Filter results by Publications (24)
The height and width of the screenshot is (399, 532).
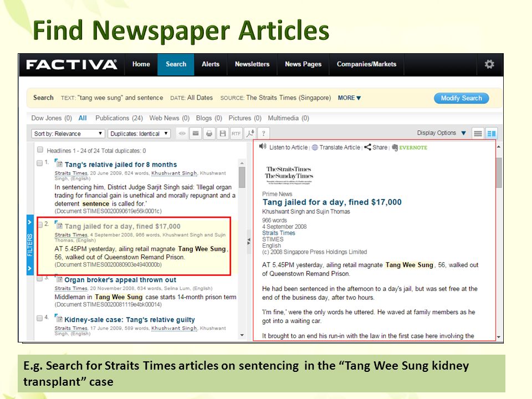pos(119,118)
